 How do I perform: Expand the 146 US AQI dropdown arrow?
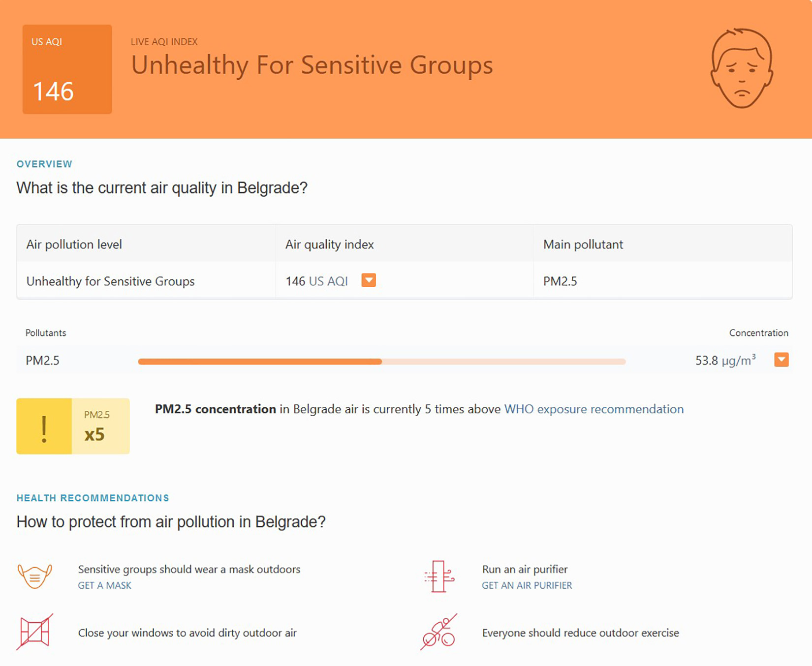(369, 280)
